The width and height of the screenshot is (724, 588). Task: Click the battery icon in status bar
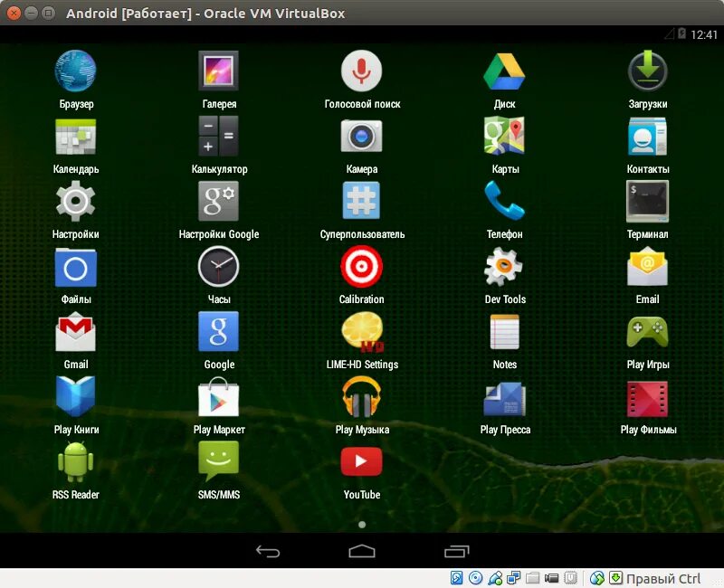681,33
